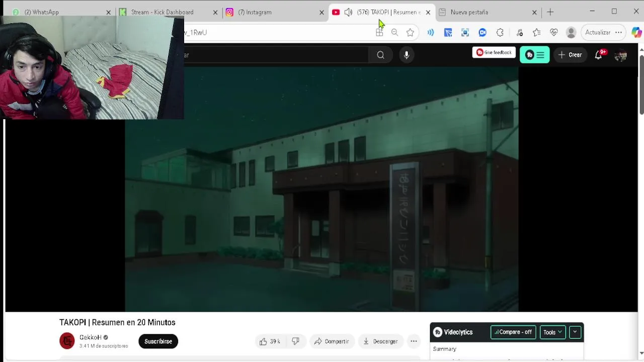
Task: Open the GekkoH channel name link
Action: pyautogui.click(x=91, y=337)
